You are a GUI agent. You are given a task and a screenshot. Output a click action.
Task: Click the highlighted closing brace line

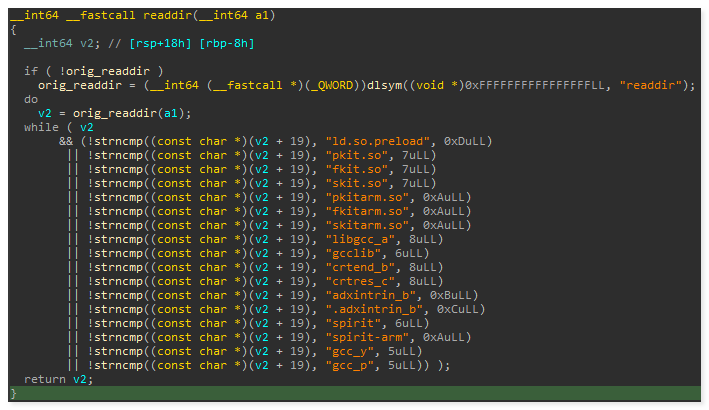(x=14, y=394)
